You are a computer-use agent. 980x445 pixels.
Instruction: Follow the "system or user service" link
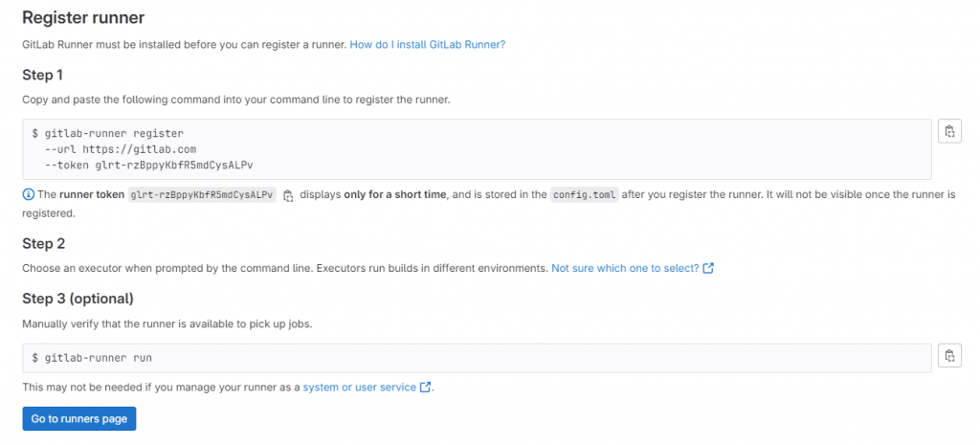pyautogui.click(x=359, y=388)
